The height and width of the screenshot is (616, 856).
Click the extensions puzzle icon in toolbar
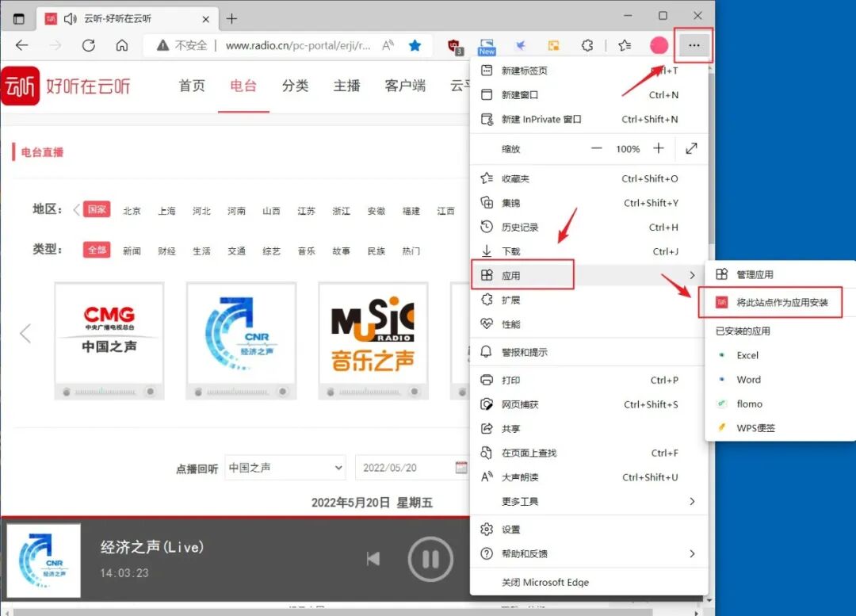click(x=587, y=45)
